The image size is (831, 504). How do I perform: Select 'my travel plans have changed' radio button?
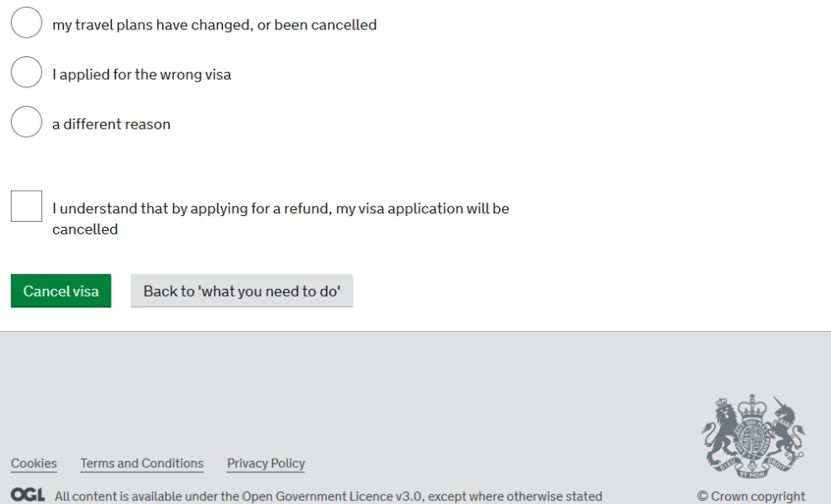pos(27,23)
